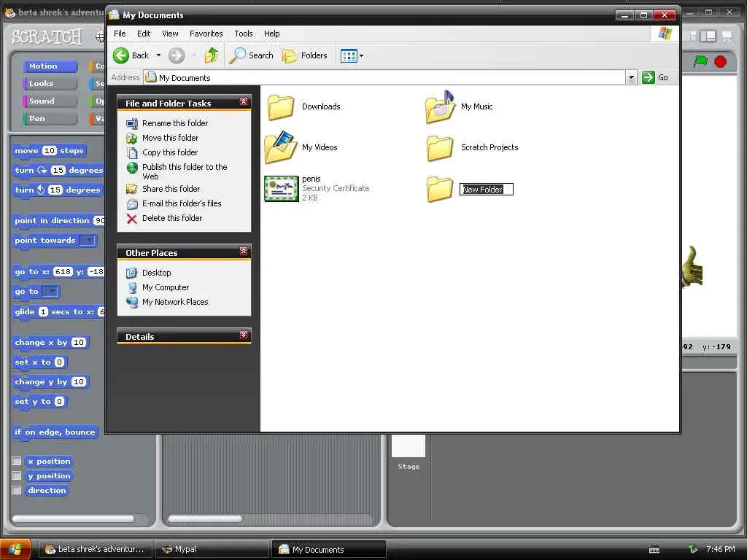
Task: Click the My Documents taskbar button
Action: coord(329,550)
